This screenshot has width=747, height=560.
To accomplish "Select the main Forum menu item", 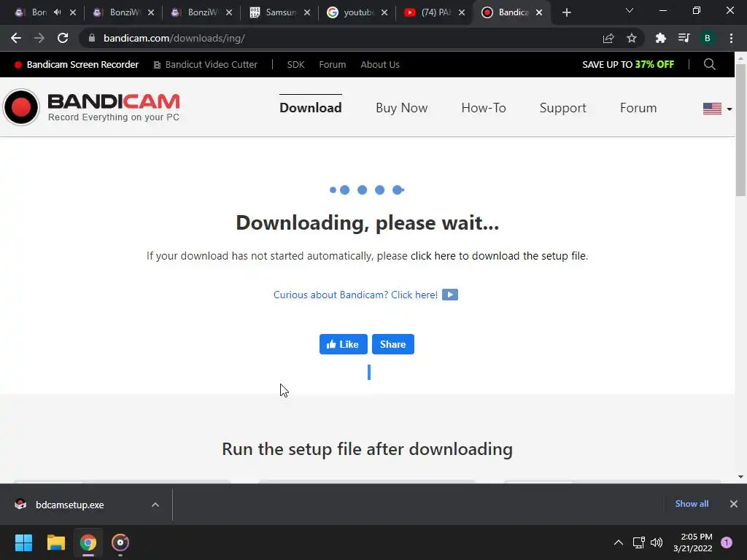I will (x=638, y=108).
